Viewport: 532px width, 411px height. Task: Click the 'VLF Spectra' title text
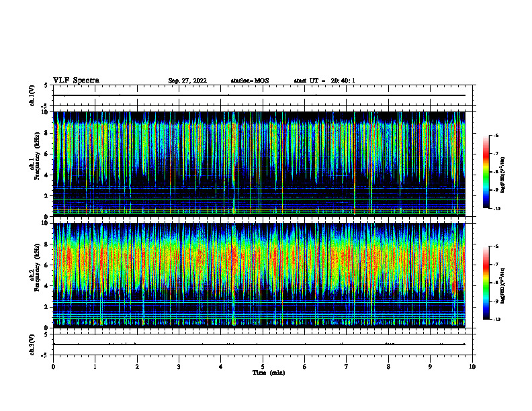click(76, 81)
